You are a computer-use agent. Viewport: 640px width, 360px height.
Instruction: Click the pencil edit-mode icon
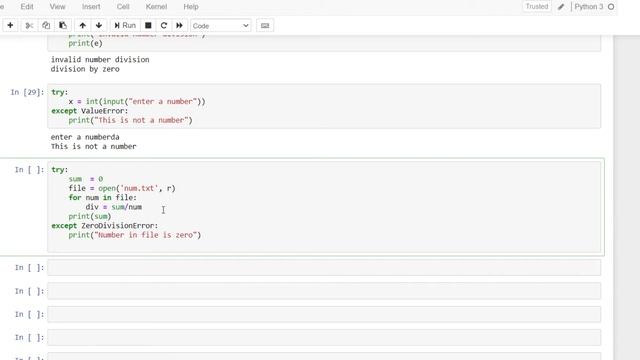coord(561,7)
